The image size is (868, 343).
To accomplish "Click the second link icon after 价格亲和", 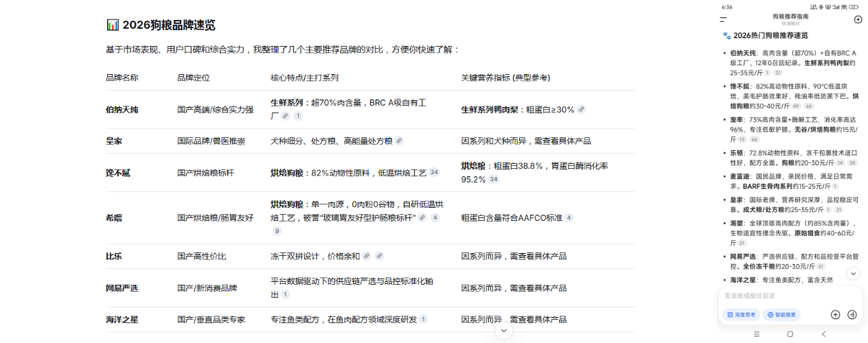I will pos(379,256).
